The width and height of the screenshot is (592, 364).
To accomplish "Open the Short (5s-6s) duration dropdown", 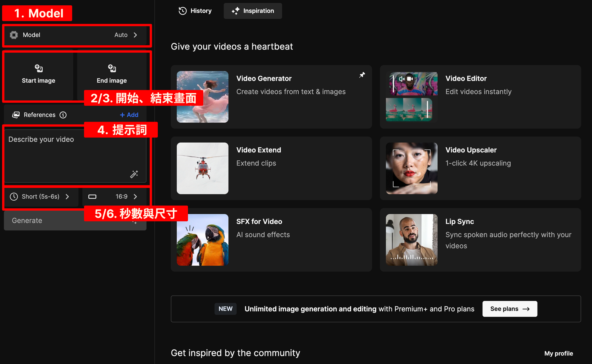I will click(x=41, y=197).
